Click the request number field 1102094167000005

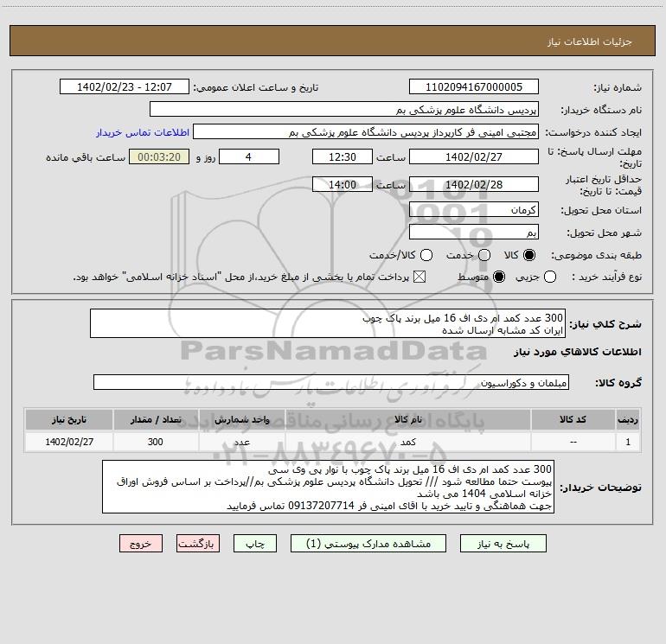(474, 87)
